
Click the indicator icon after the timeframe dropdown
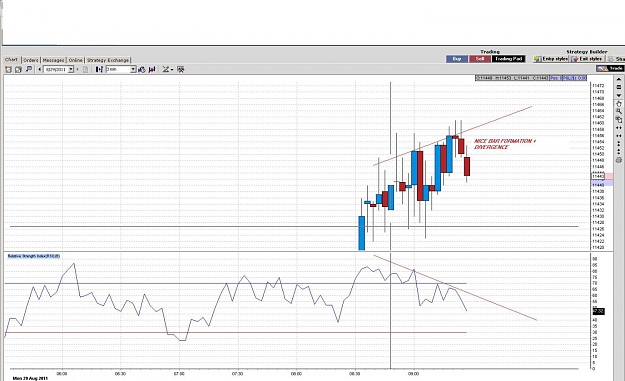[142, 69]
